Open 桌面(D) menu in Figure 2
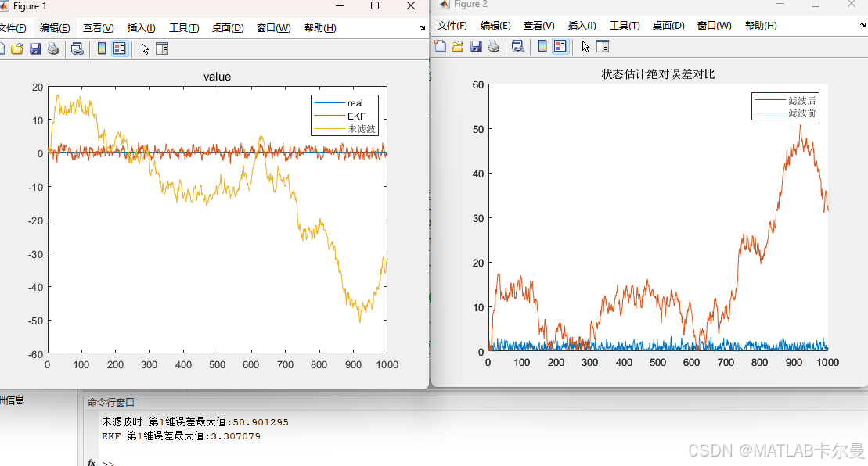 click(668, 26)
